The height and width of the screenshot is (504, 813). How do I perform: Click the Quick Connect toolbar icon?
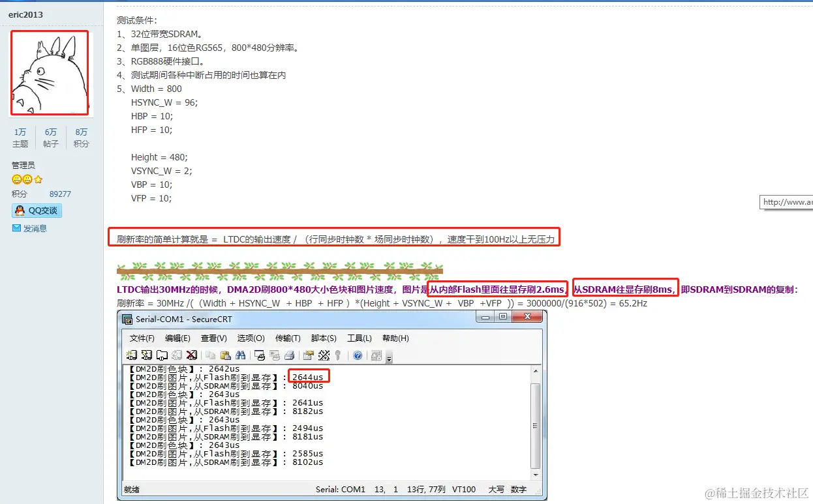[147, 355]
